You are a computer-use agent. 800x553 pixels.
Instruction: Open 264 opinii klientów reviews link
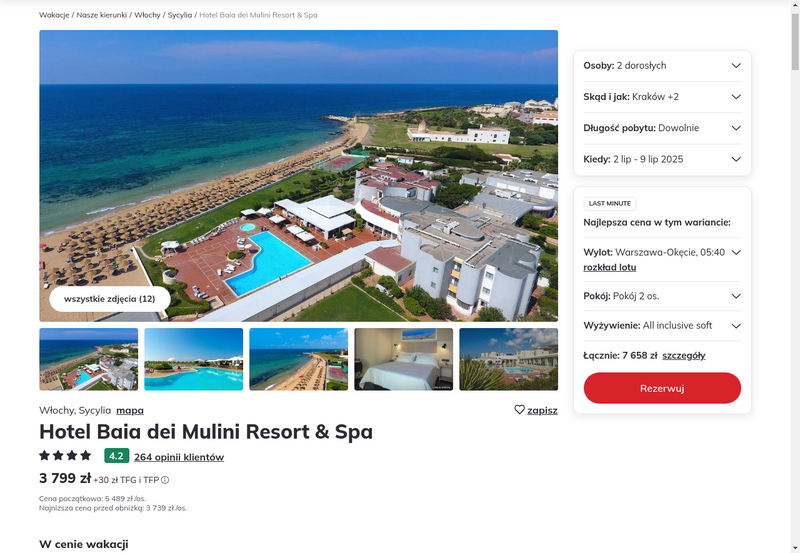(x=179, y=457)
